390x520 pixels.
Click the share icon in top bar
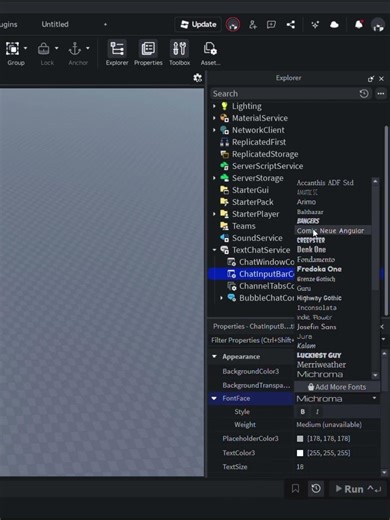point(291,25)
